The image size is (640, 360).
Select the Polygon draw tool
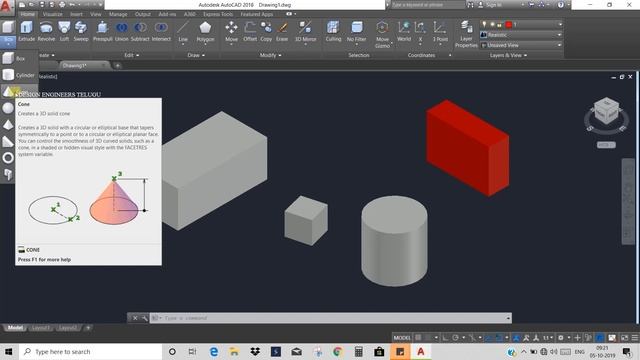pyautogui.click(x=205, y=32)
